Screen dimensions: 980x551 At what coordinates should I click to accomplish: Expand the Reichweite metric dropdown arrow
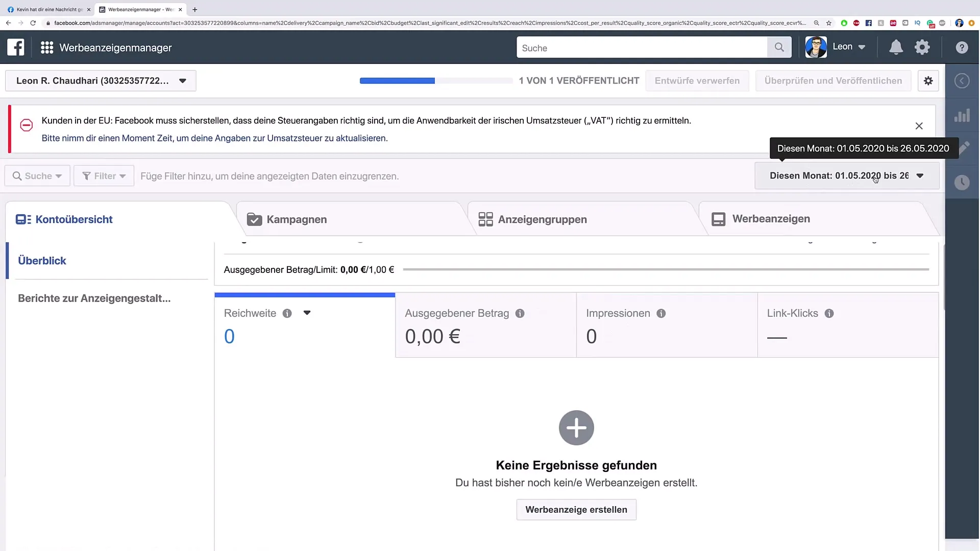point(307,313)
